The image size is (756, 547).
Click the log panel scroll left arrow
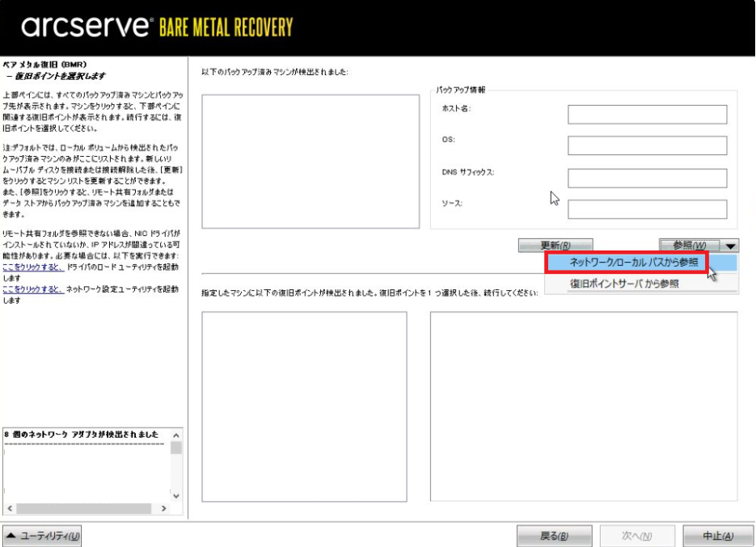[10, 508]
